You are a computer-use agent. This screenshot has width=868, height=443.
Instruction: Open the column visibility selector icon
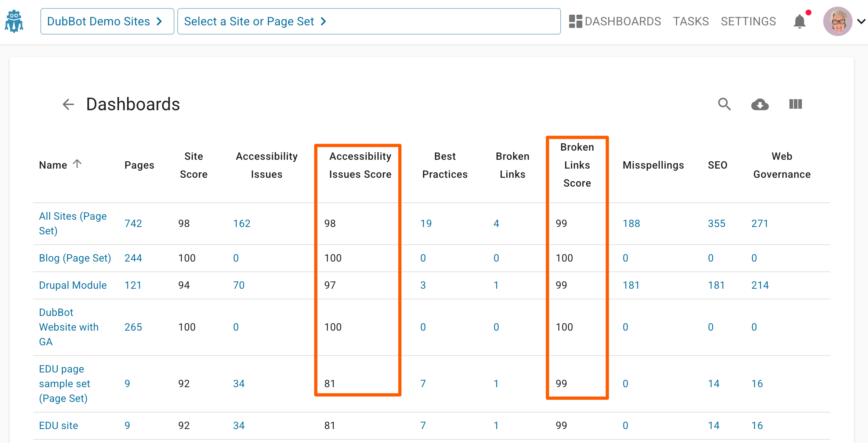tap(795, 104)
